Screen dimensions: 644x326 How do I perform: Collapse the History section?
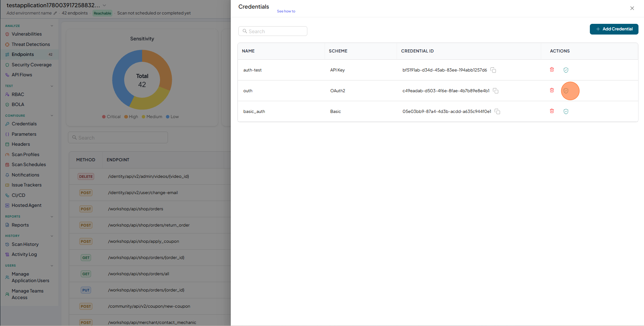(52, 236)
